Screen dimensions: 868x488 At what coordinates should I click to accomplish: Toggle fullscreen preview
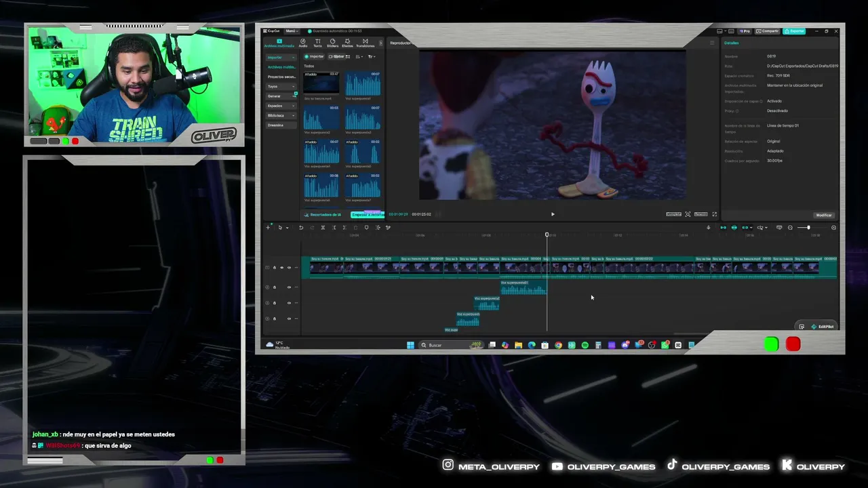(714, 214)
